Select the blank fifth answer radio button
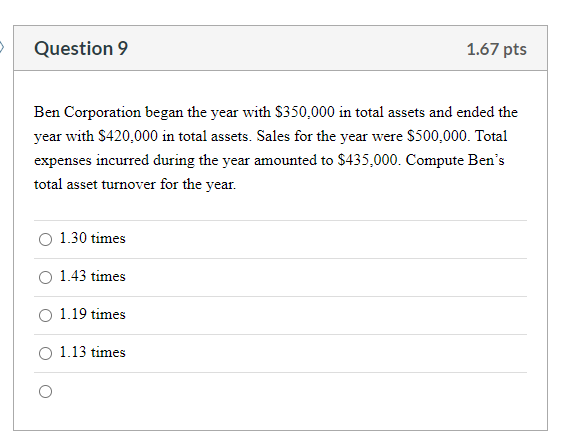573x436 pixels. [x=45, y=391]
